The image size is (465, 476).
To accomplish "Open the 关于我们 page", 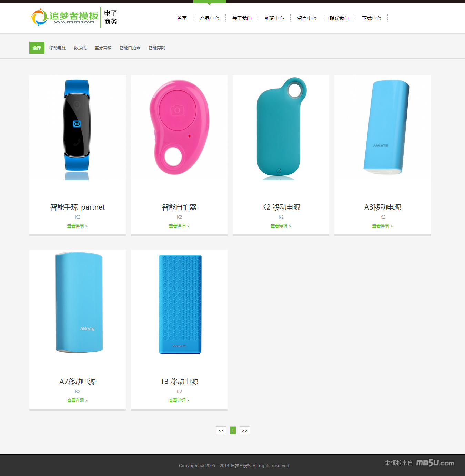I will (242, 18).
